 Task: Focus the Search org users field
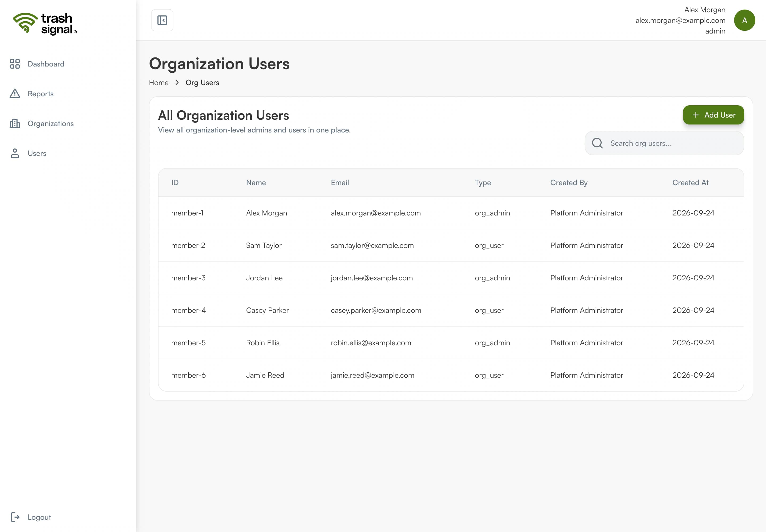pos(664,143)
